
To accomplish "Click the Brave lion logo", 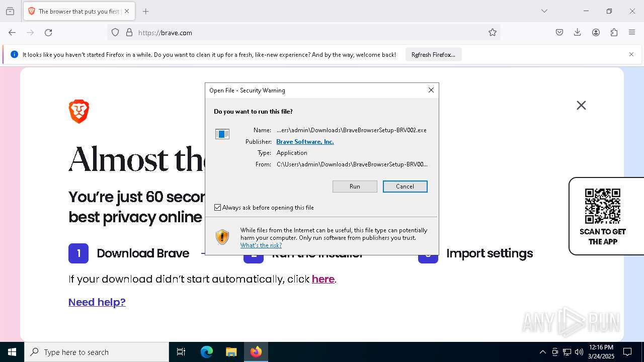I will pos(79,112).
